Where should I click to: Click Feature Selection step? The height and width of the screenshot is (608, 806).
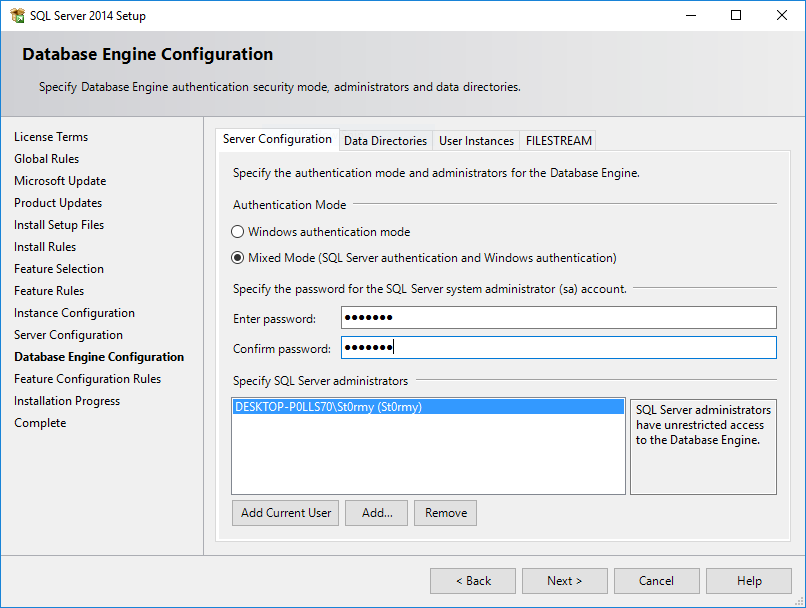(59, 269)
